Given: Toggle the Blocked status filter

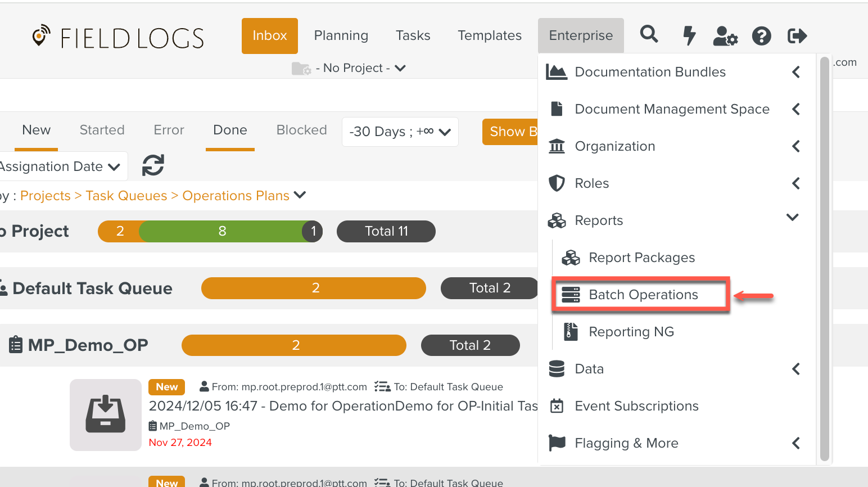Looking at the screenshot, I should tap(301, 130).
